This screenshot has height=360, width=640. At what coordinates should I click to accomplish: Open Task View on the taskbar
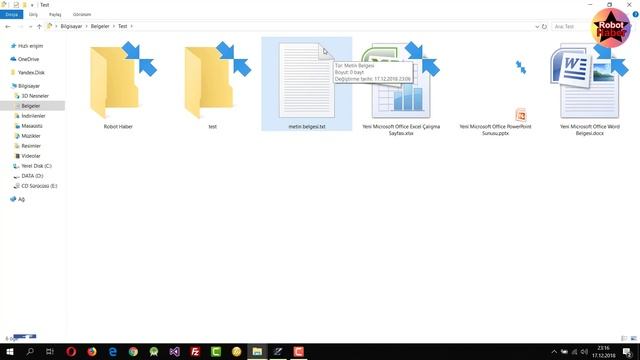[50, 351]
